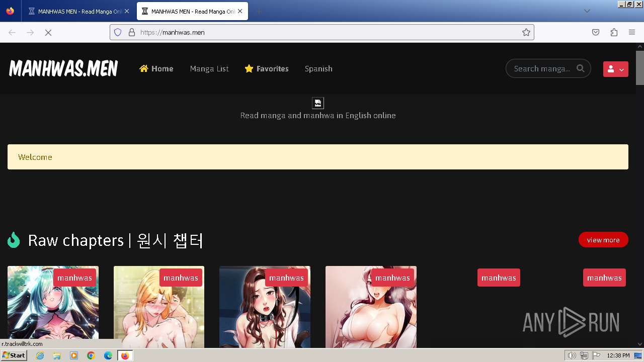
Task: Click the scrollbar down arrow
Action: [x=640, y=344]
